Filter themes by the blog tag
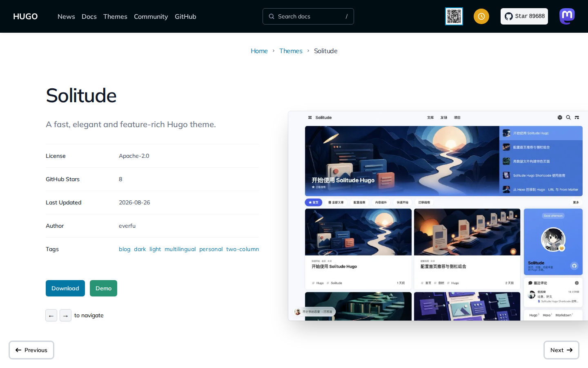Viewport: 588px width, 368px height. click(x=125, y=249)
